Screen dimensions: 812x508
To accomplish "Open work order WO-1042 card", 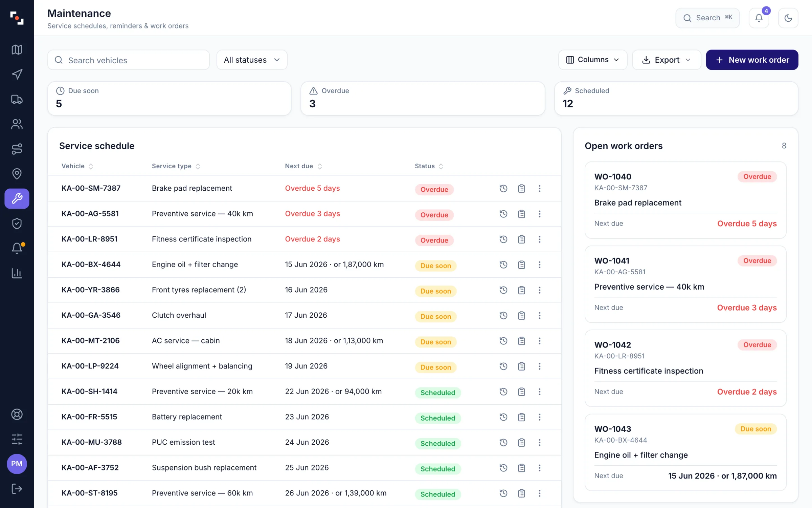I will point(685,368).
